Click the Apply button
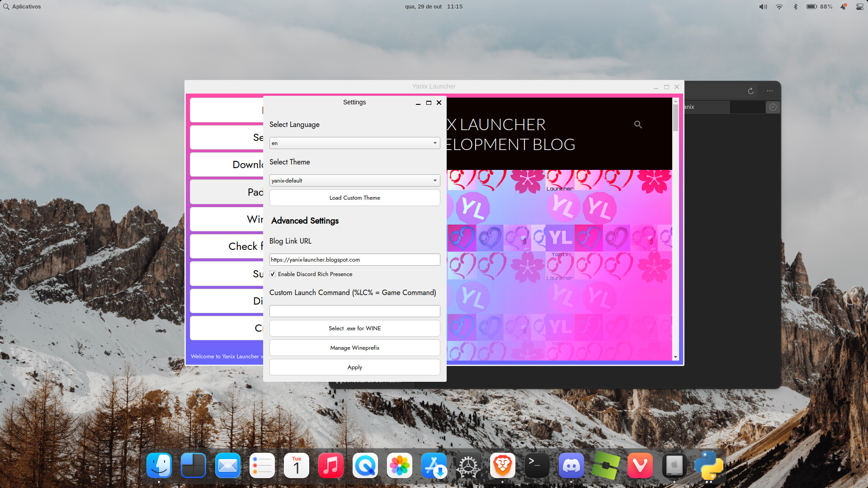The height and width of the screenshot is (488, 868). click(x=354, y=367)
